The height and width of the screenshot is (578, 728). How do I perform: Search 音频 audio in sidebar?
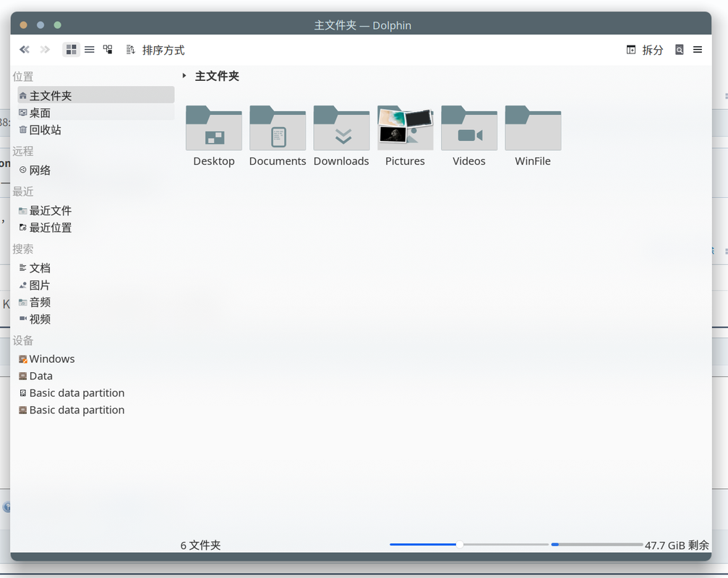pyautogui.click(x=96, y=303)
